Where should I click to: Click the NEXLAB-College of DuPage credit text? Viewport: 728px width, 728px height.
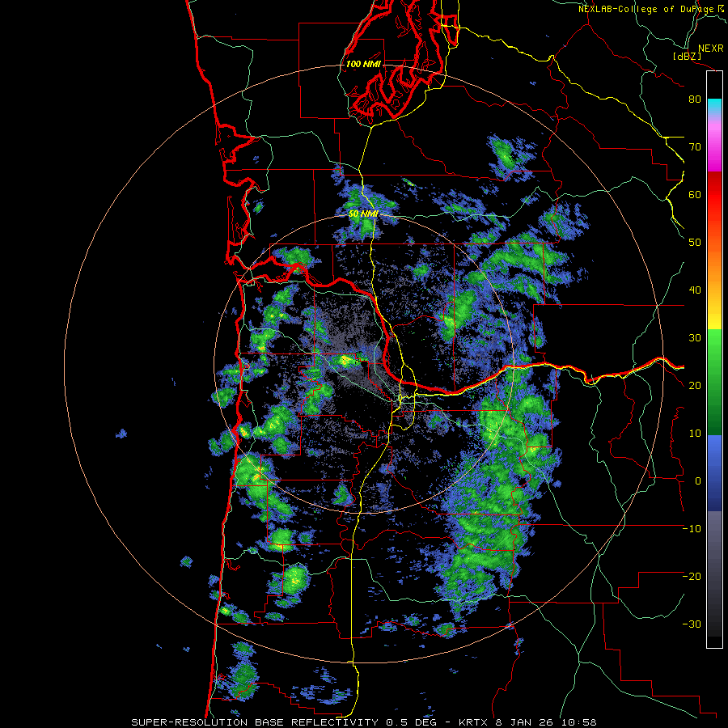[645, 9]
